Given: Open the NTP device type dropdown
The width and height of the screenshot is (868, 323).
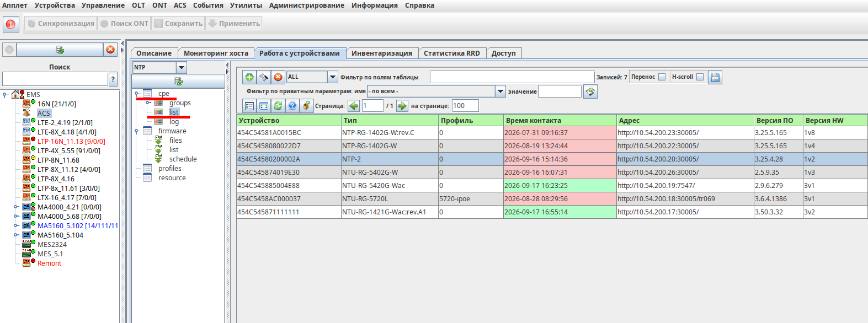Looking at the screenshot, I should [x=182, y=67].
